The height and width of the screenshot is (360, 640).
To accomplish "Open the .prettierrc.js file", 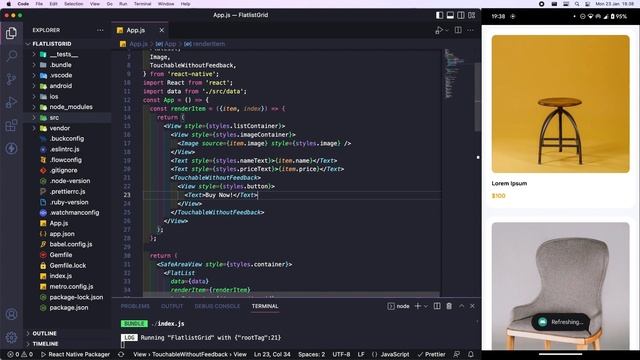I will click(67, 191).
